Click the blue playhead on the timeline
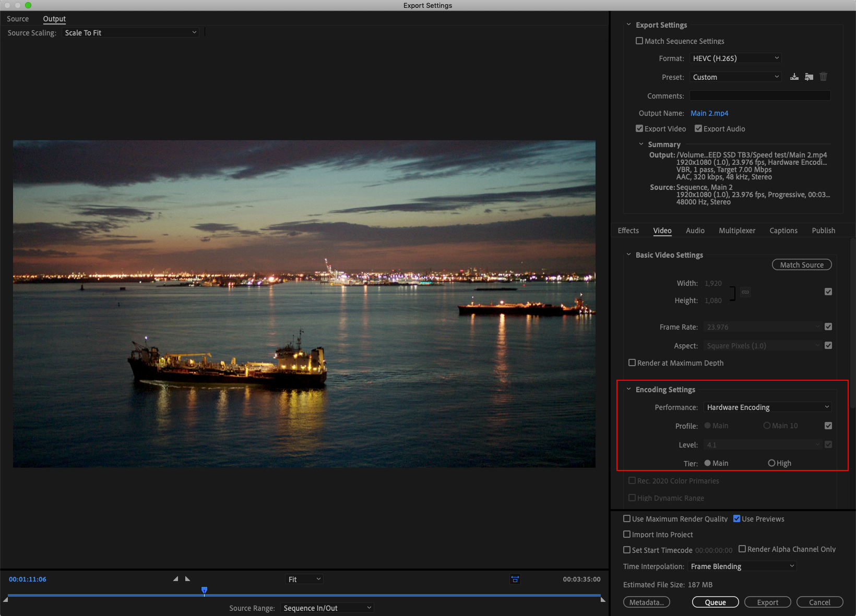856x616 pixels. click(204, 590)
